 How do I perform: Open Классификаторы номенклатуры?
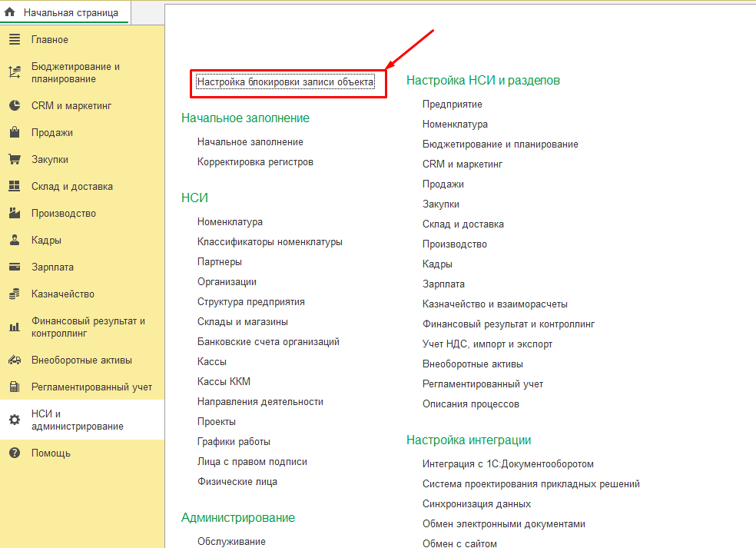pyautogui.click(x=270, y=241)
